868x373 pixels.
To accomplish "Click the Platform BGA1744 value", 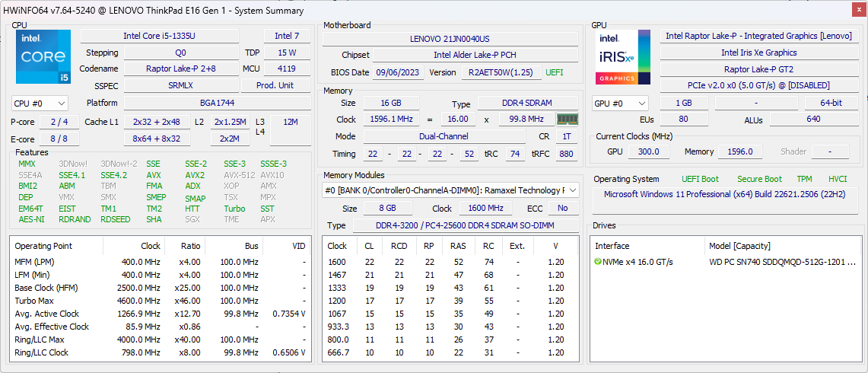I will [217, 103].
